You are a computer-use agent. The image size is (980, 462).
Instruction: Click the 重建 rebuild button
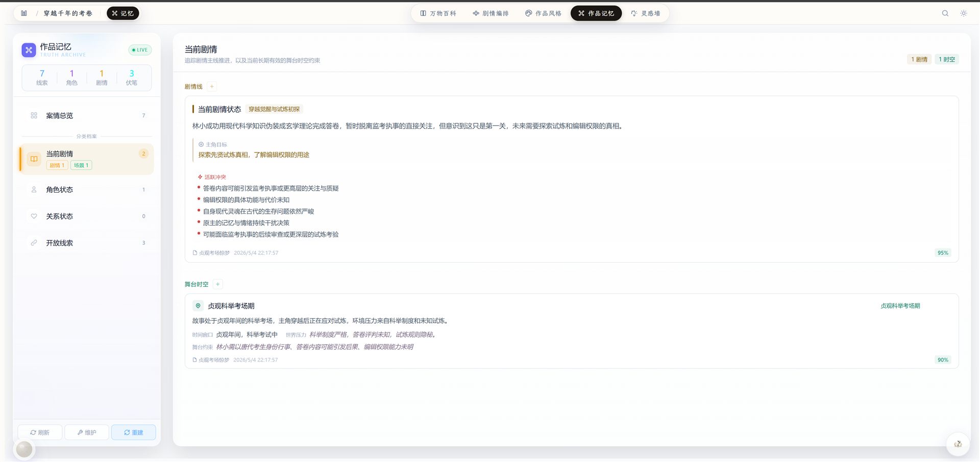point(134,432)
